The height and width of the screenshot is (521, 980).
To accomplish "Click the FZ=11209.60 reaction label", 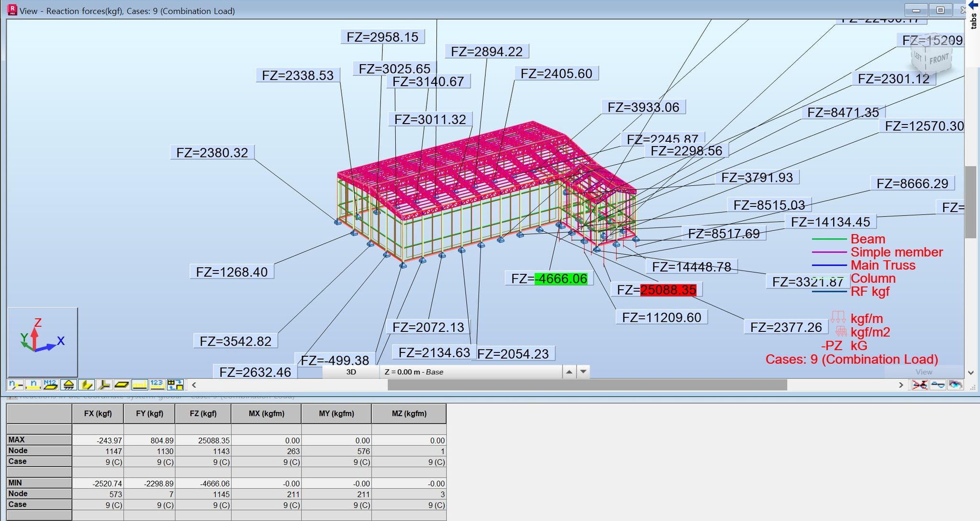I will pos(661,317).
